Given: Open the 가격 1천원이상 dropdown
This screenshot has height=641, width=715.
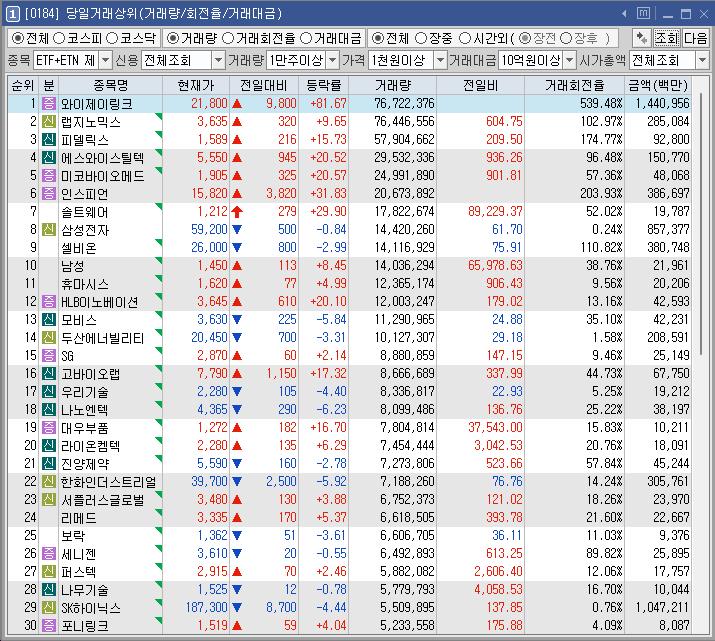Looking at the screenshot, I should click(440, 60).
